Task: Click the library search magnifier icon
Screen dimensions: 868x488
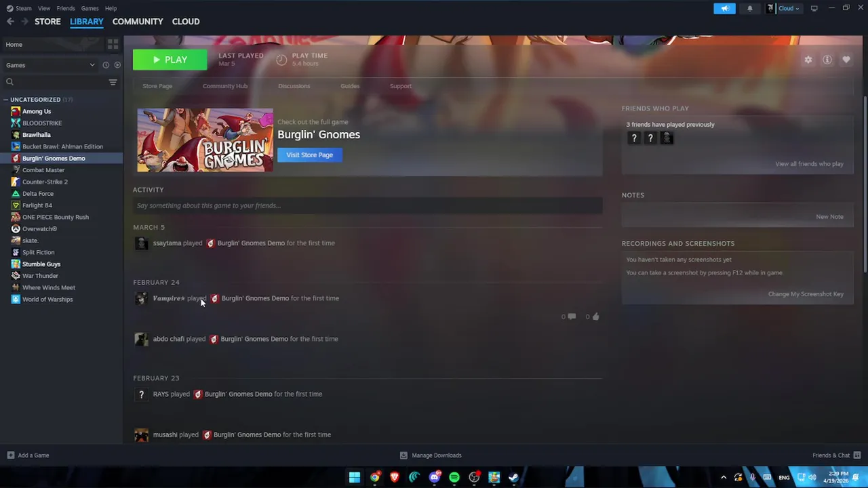Action: pos(9,82)
